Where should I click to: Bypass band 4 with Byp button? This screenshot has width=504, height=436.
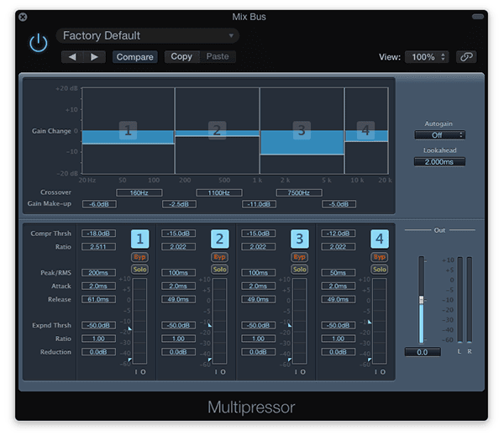pos(380,257)
